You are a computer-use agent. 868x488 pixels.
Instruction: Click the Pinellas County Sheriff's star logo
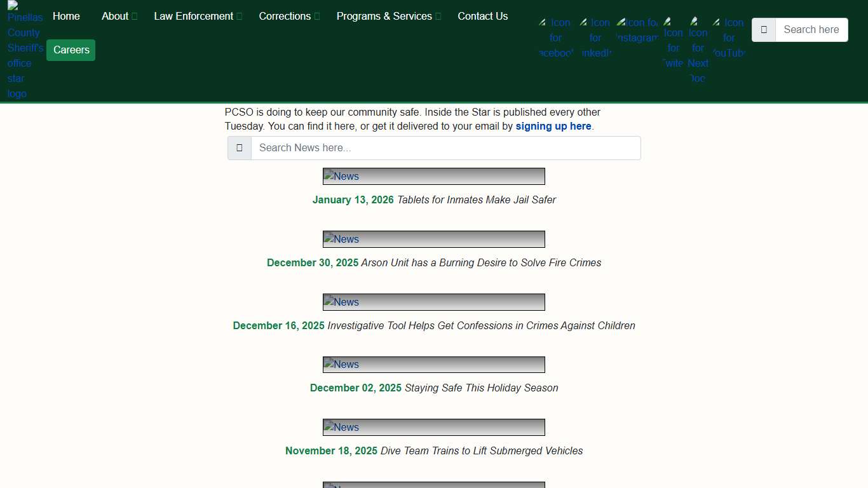(x=25, y=51)
